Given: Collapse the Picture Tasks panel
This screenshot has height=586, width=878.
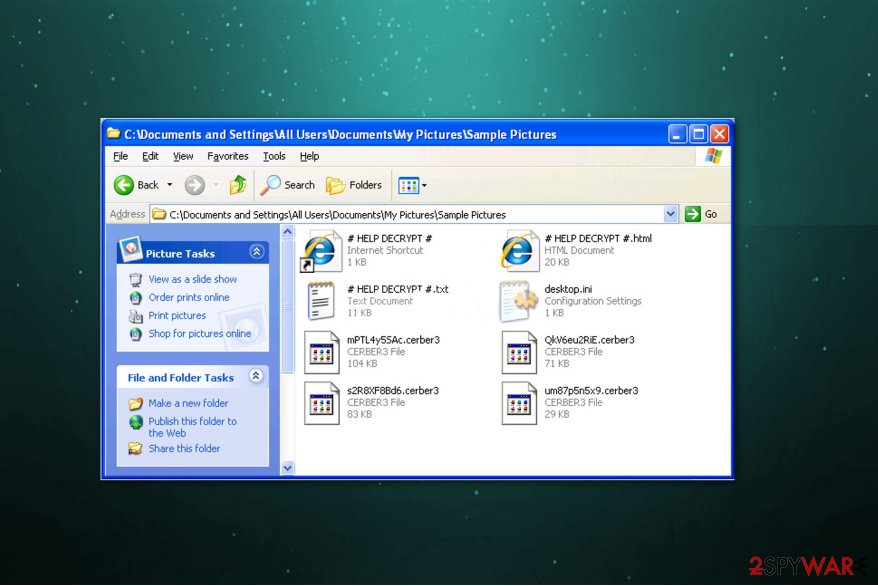Looking at the screenshot, I should 256,252.
